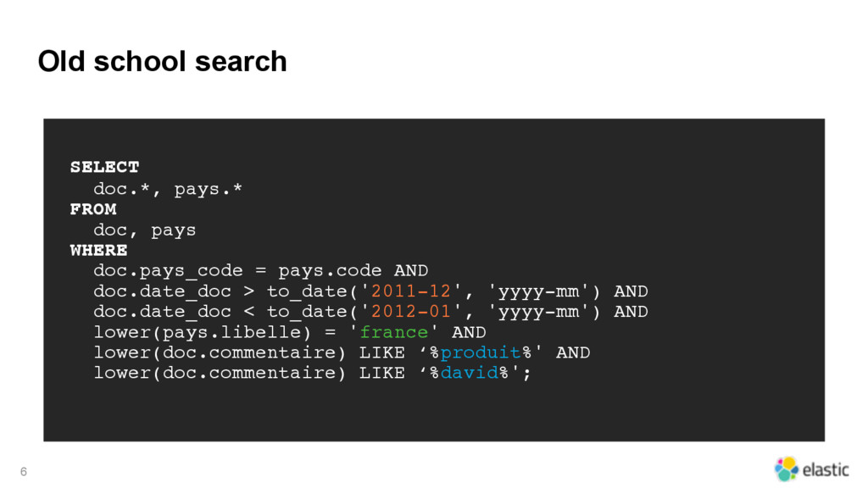
Task: Click the blue 'produit' search term
Action: [x=481, y=352]
